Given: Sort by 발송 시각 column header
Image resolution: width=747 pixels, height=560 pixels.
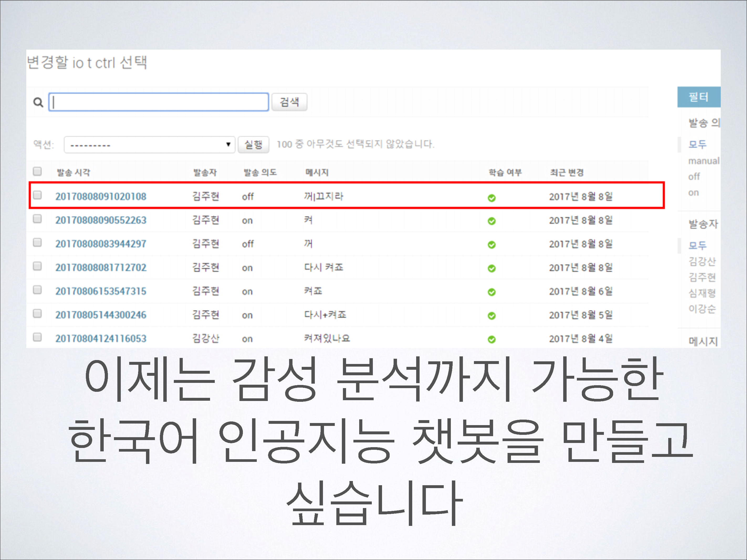Looking at the screenshot, I should pos(73,172).
